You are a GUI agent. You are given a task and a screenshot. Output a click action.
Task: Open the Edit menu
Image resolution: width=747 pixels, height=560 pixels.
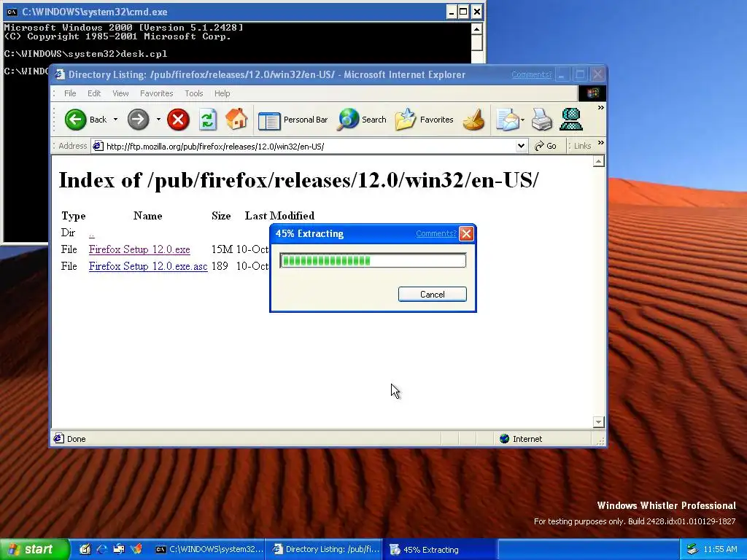(x=94, y=93)
